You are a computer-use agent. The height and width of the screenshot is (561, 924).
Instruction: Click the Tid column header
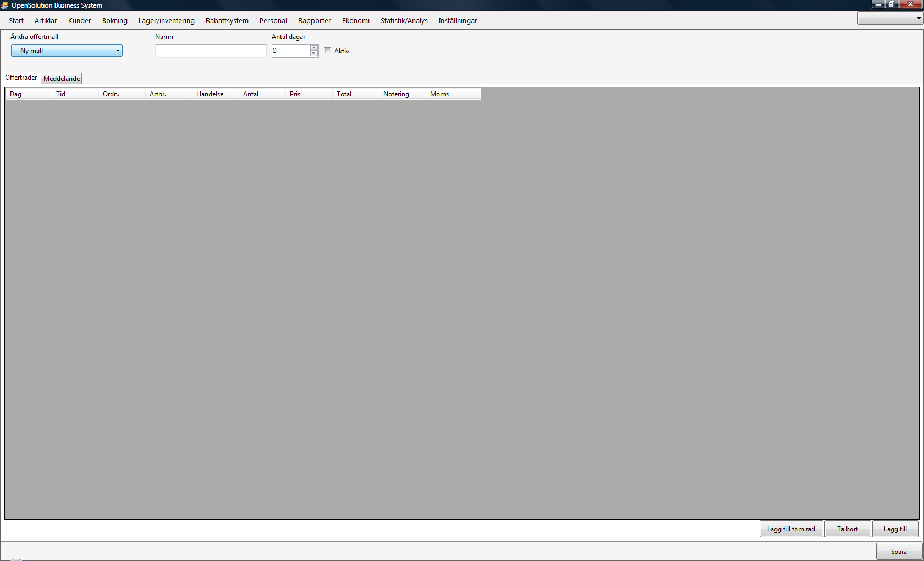coord(75,94)
